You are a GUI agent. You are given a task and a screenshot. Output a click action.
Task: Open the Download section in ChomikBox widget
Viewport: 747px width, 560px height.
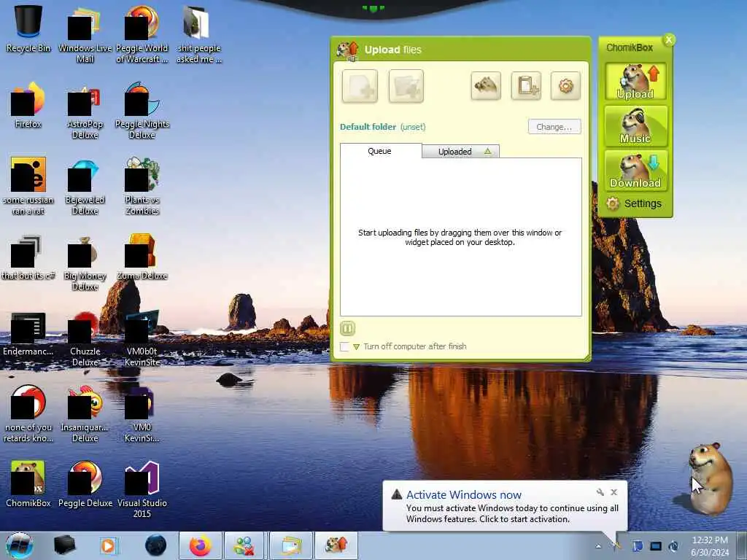tap(635, 171)
